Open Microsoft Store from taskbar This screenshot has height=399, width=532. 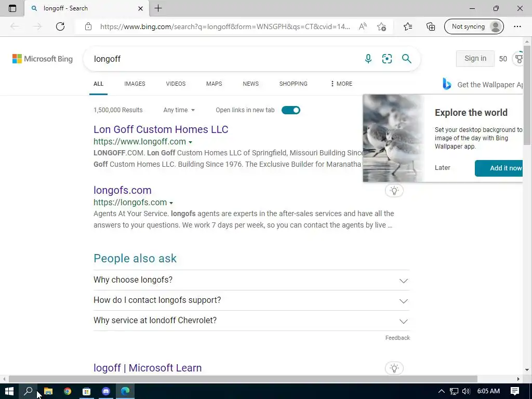[87, 391]
